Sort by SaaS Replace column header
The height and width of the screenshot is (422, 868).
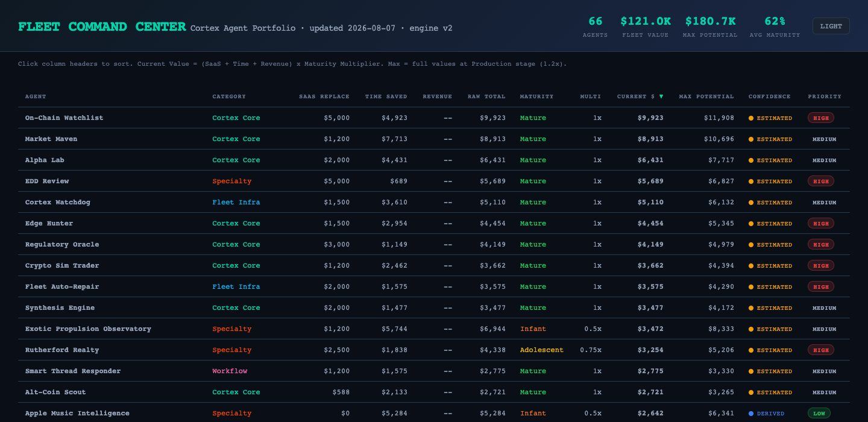[324, 96]
